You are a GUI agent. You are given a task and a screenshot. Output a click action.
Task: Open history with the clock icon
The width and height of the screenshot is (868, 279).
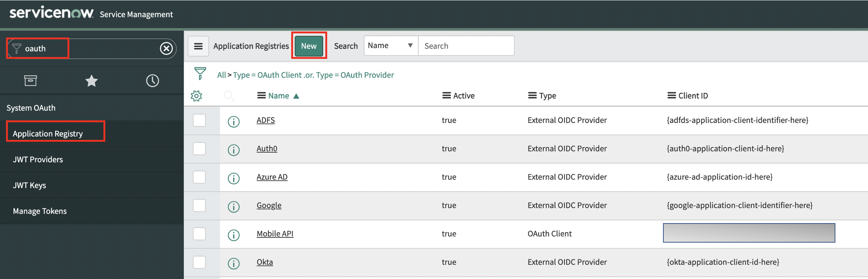(153, 81)
